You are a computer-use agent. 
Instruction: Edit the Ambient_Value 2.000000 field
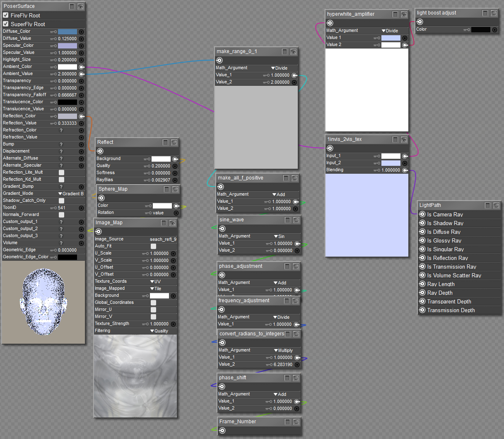coord(67,74)
